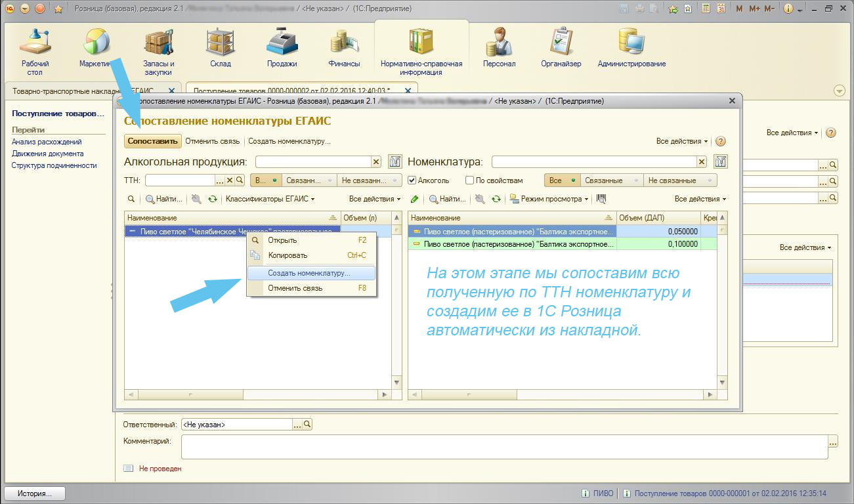Open background document Все действия at top right

792,133
